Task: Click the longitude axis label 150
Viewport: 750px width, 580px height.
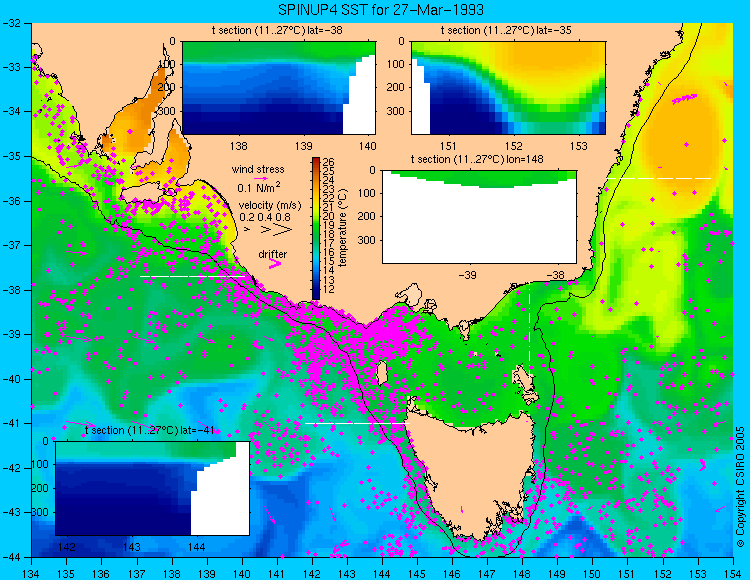Action: click(592, 574)
